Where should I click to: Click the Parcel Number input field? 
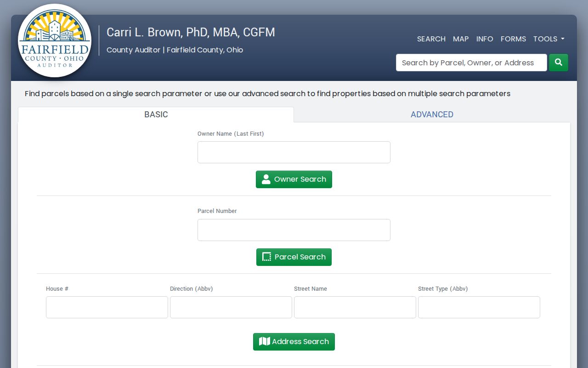point(294,230)
